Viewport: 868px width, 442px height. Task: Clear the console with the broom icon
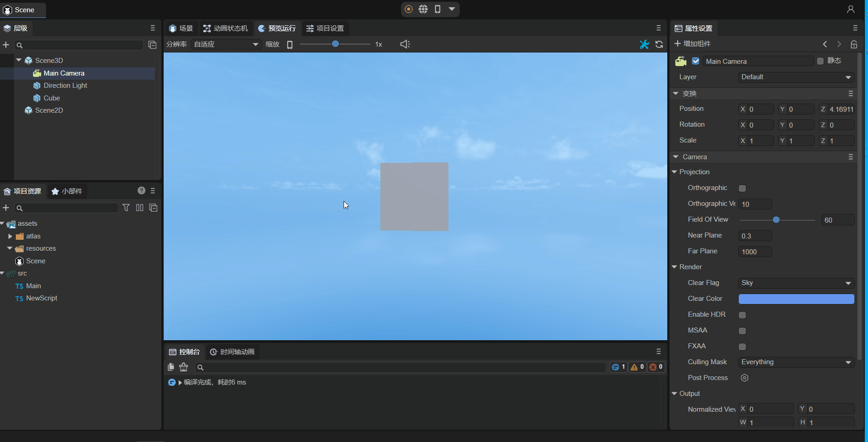click(184, 367)
